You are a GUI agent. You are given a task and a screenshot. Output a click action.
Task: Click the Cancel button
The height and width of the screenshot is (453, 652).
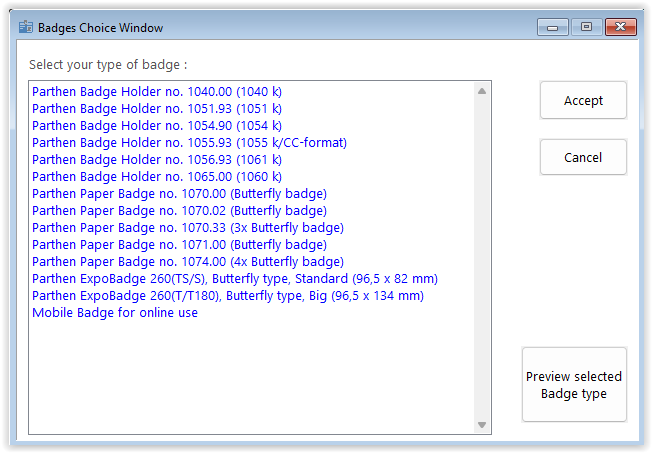click(x=583, y=157)
